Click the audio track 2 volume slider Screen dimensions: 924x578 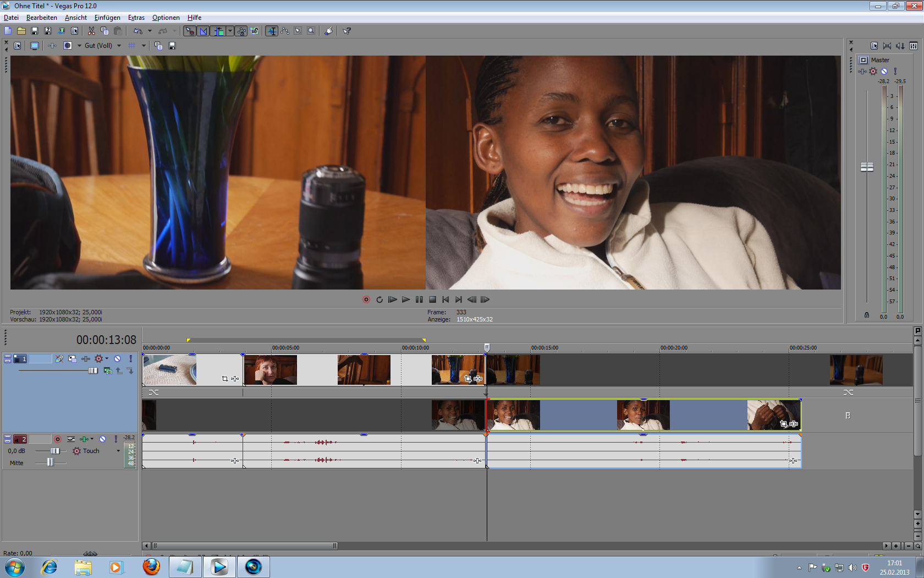[x=54, y=451]
